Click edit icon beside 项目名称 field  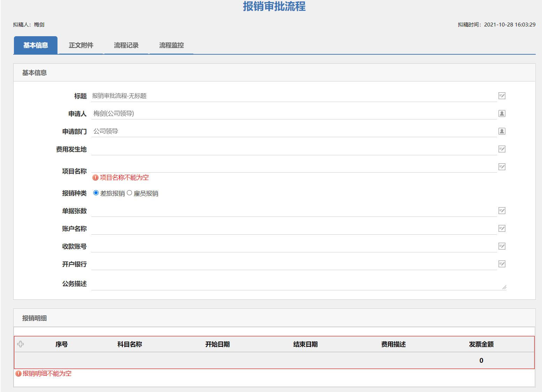coord(502,167)
